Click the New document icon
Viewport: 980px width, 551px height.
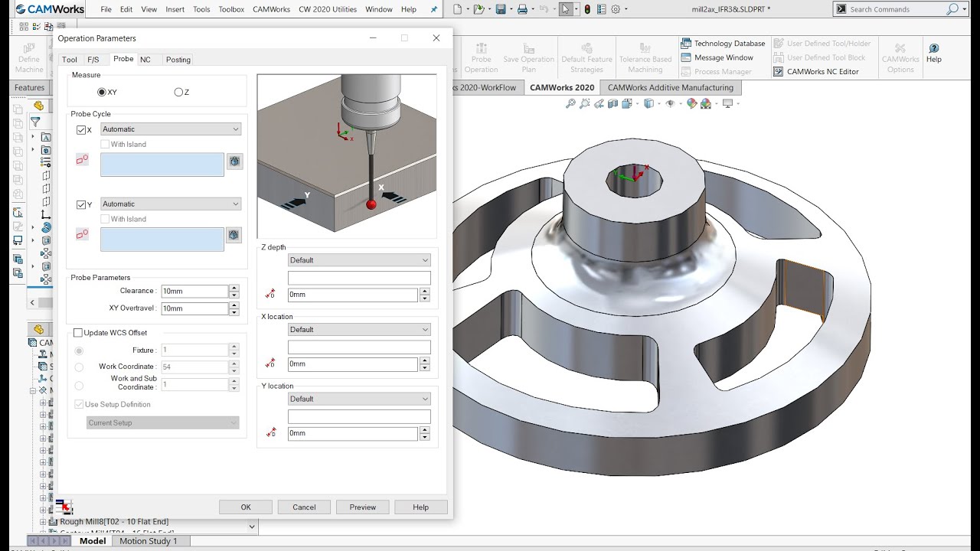(x=457, y=9)
